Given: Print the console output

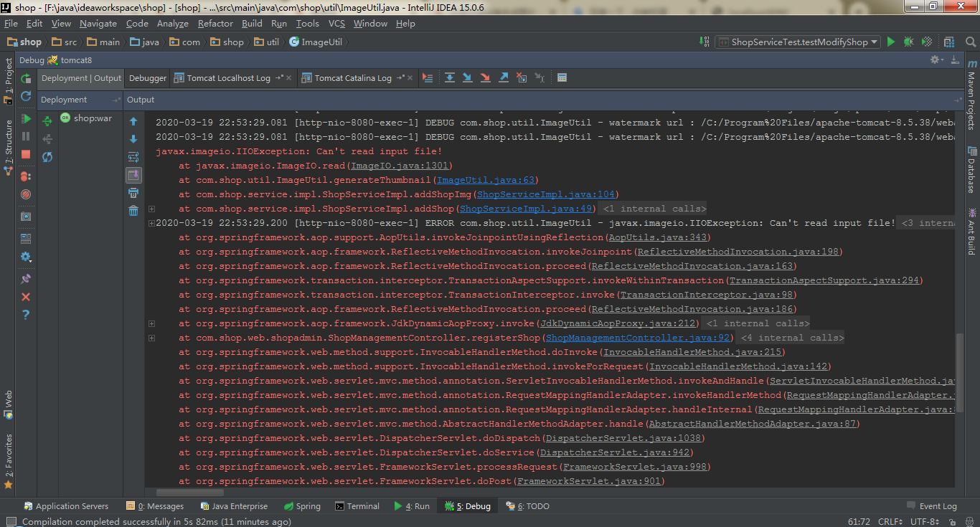Looking at the screenshot, I should (x=133, y=193).
